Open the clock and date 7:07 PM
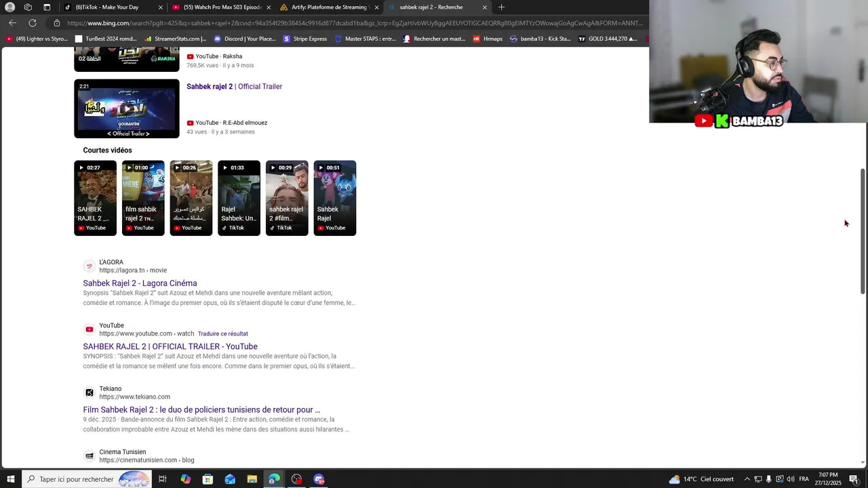This screenshot has width=868, height=488. 828,479
